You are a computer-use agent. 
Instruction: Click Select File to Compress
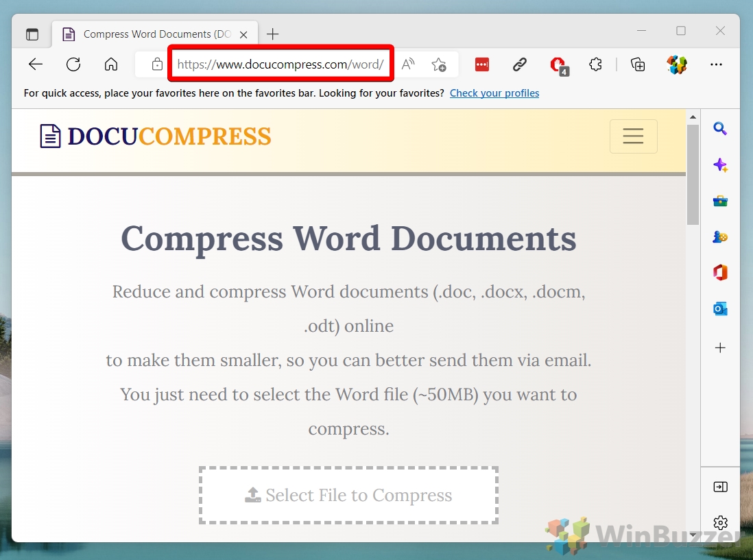pos(348,495)
